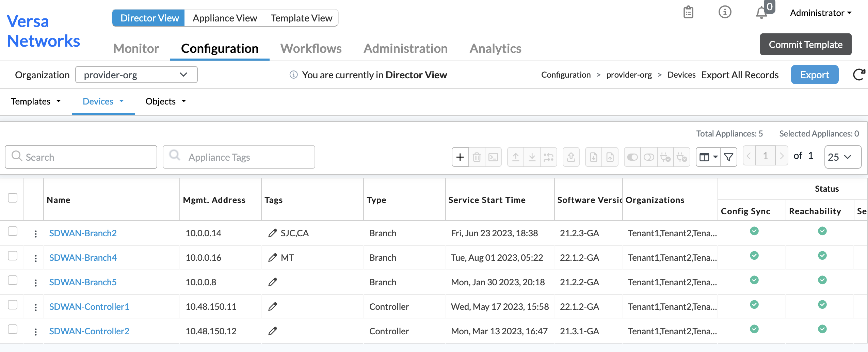The width and height of the screenshot is (868, 352).
Task: Click the add appliance plus icon
Action: pos(460,157)
